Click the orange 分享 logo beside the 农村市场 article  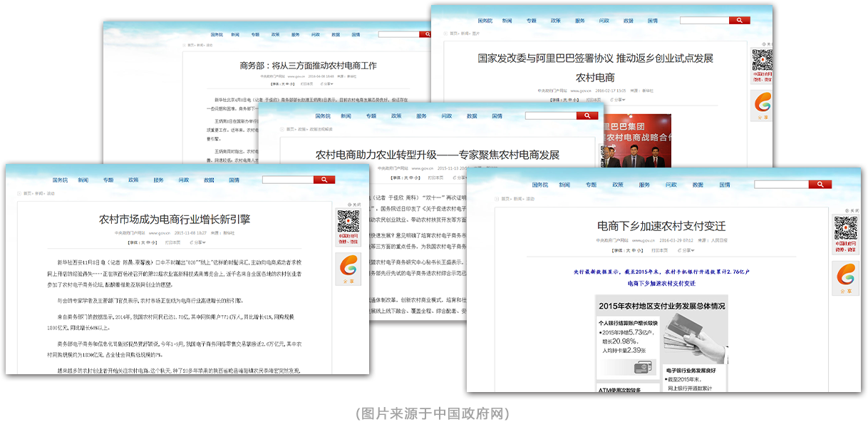348,267
